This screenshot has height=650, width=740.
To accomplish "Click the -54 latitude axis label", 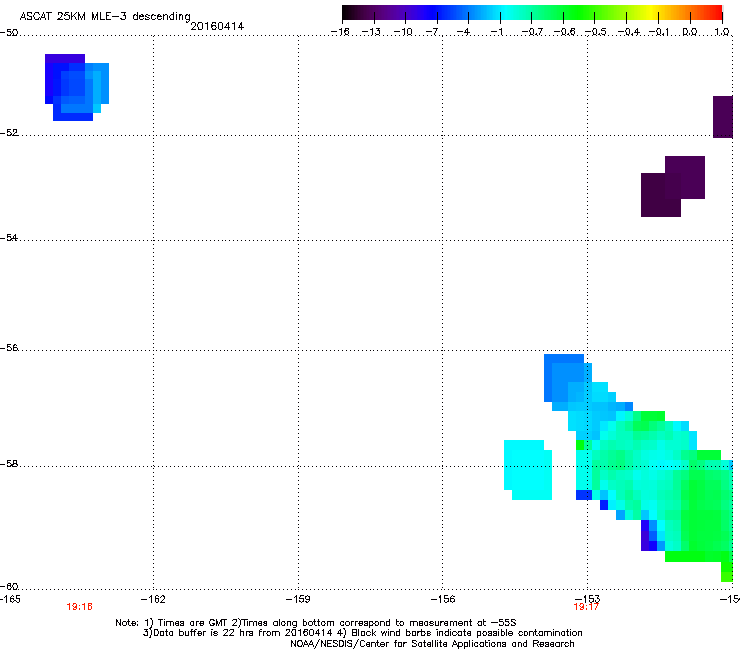I will 9,237.
